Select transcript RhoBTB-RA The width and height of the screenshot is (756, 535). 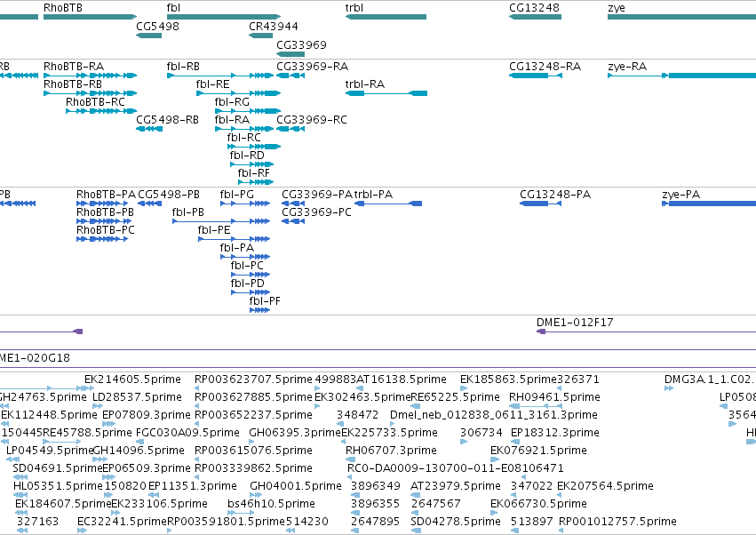[74, 66]
